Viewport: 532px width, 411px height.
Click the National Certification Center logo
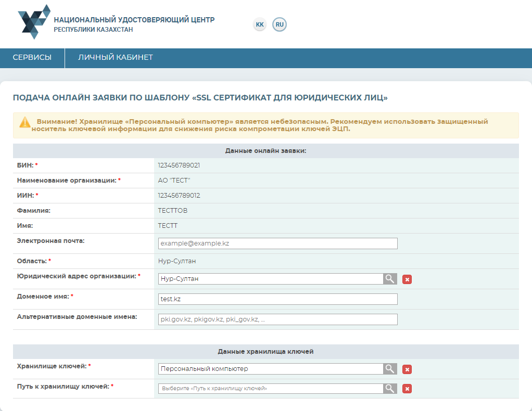tap(34, 22)
